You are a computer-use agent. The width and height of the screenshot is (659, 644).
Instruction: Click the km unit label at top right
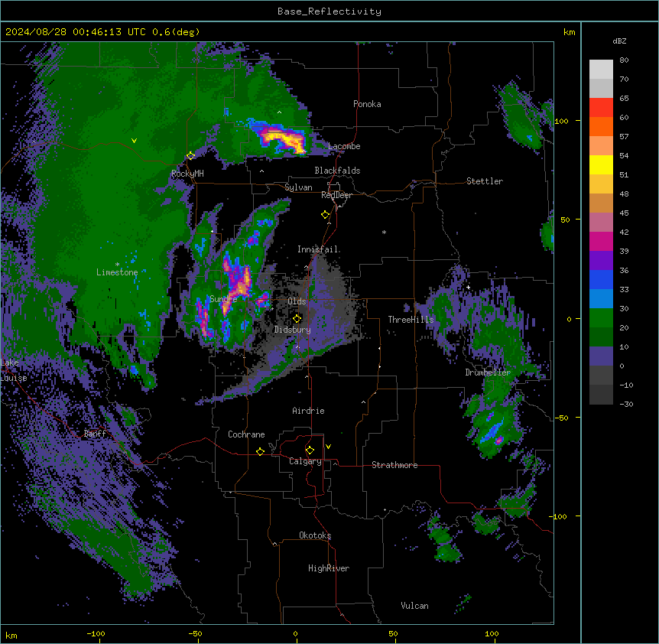[x=569, y=32]
